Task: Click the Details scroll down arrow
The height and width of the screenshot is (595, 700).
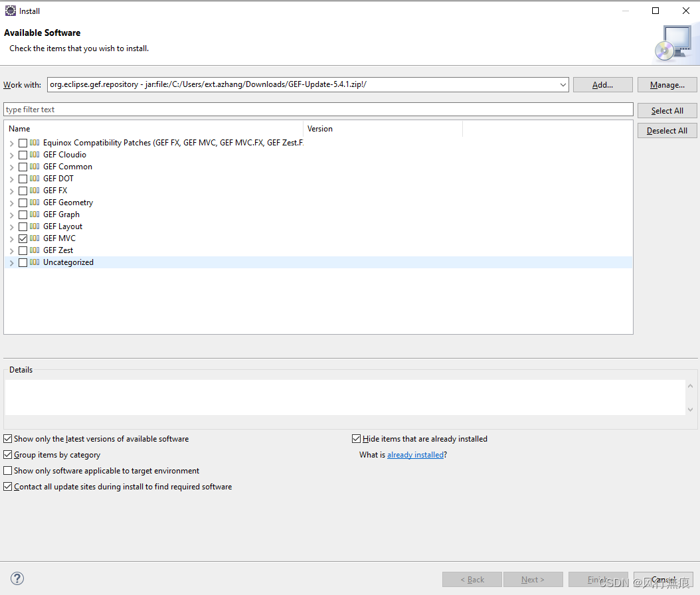Action: [x=690, y=409]
